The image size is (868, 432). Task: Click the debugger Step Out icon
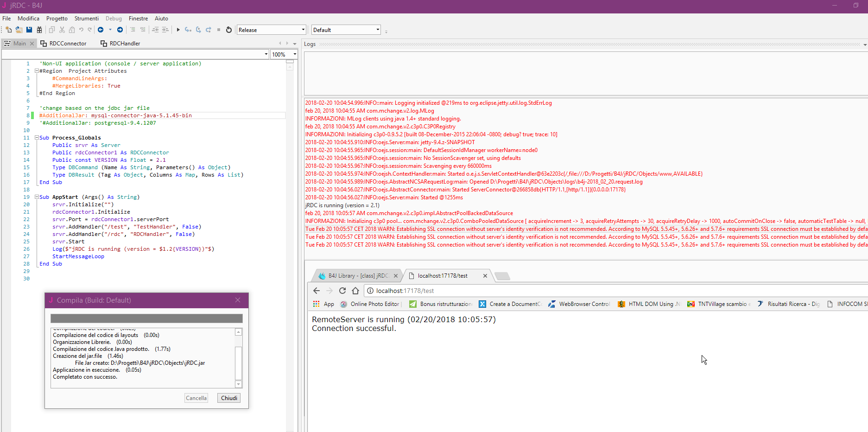[209, 30]
